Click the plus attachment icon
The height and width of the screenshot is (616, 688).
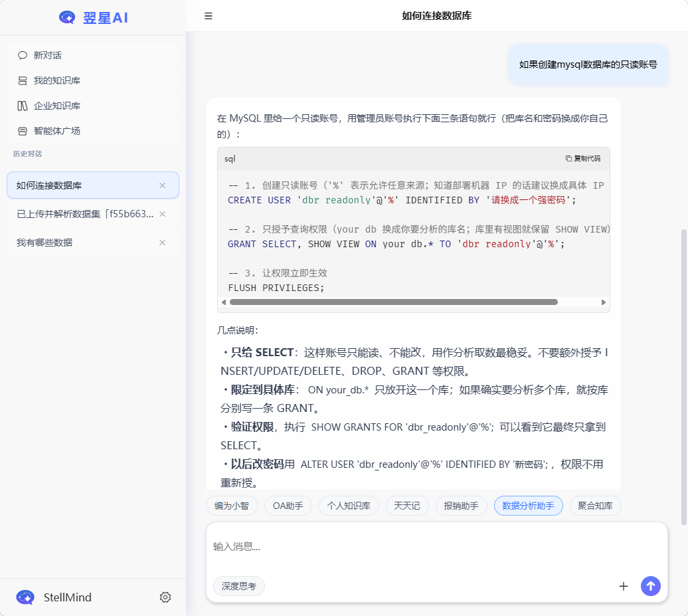tap(624, 586)
